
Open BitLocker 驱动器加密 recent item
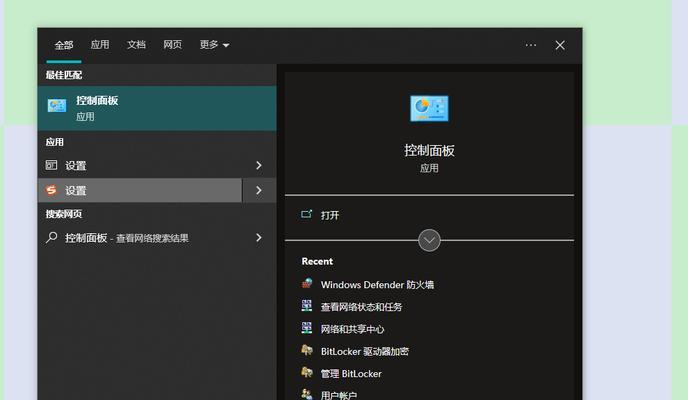365,351
